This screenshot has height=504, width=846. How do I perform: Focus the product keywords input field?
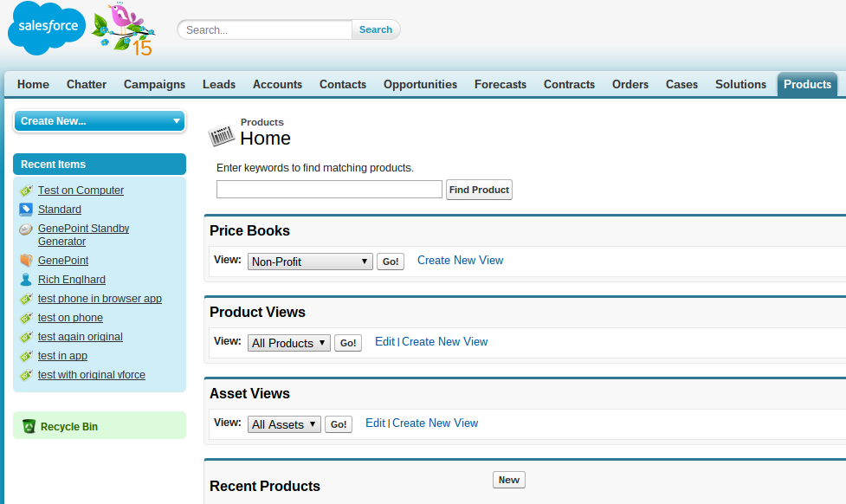pos(329,190)
